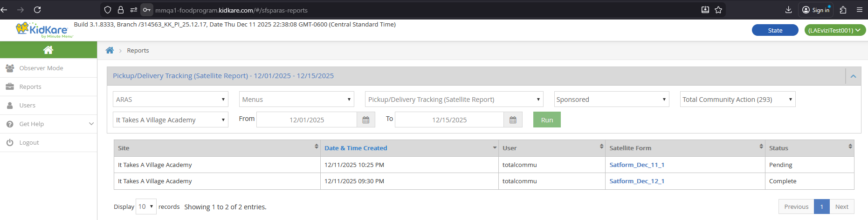Go to Next page of results
The height and width of the screenshot is (220, 868).
pos(841,207)
